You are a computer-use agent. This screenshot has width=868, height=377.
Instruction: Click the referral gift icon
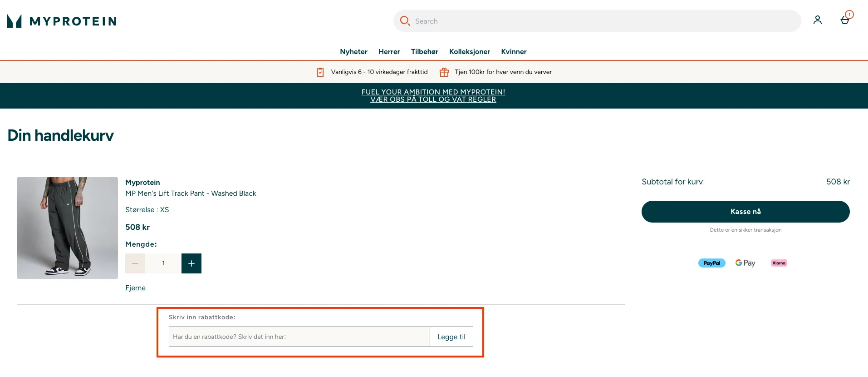(x=444, y=72)
